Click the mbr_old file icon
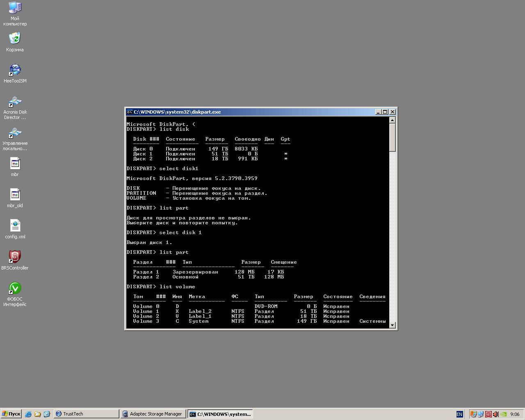 coord(15,195)
